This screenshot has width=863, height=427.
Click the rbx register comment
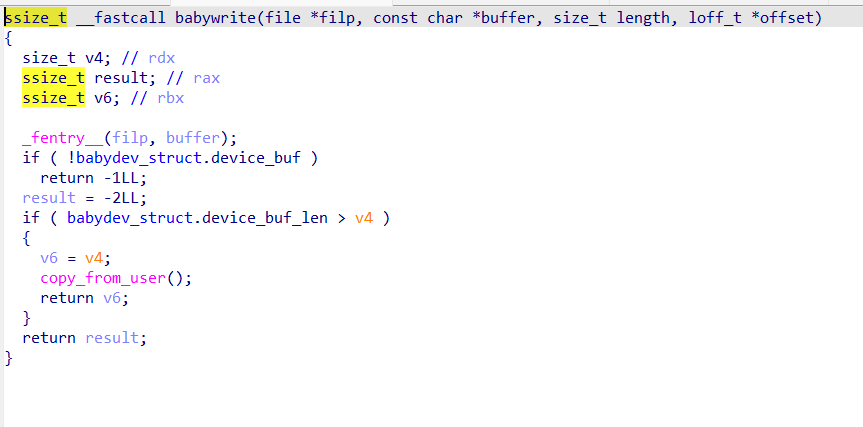pyautogui.click(x=157, y=98)
